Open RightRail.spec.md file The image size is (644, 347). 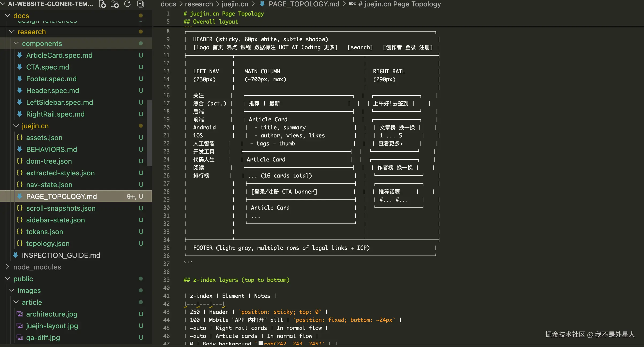point(55,114)
